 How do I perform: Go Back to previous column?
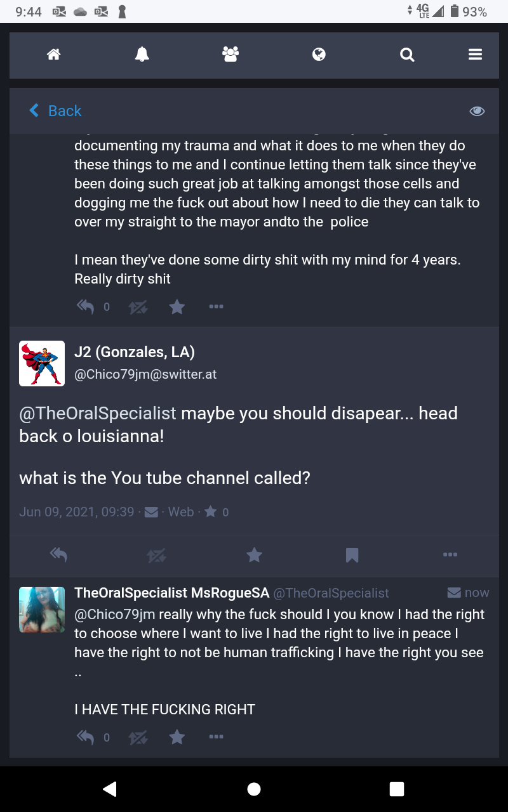pos(56,111)
